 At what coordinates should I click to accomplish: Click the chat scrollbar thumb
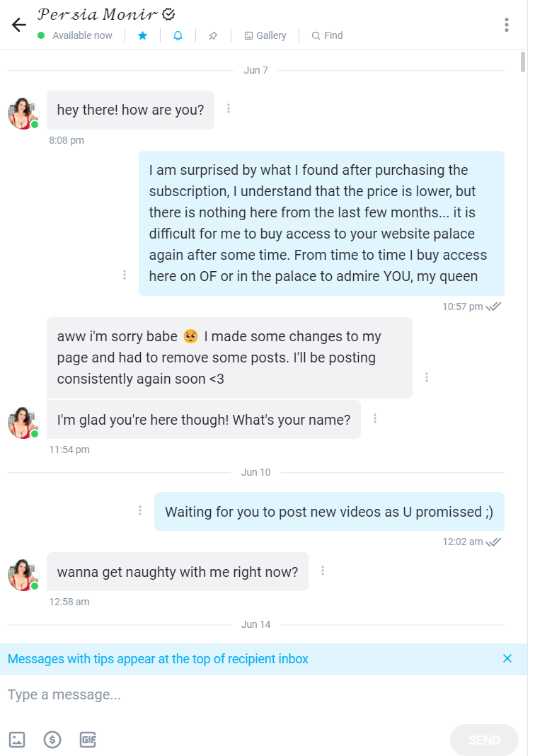[523, 62]
